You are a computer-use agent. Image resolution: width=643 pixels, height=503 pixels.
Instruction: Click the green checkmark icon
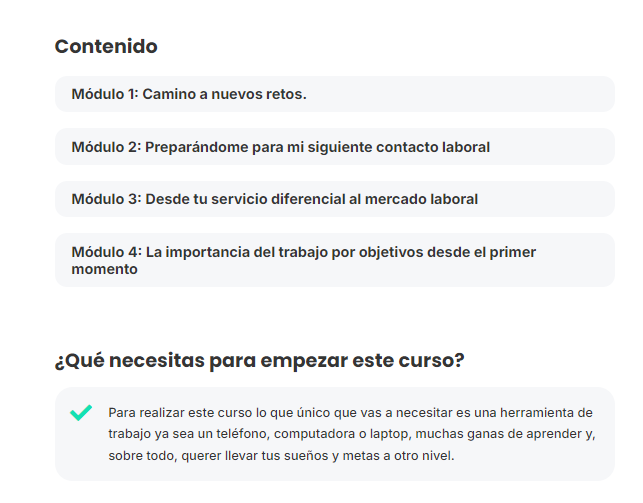click(x=81, y=413)
